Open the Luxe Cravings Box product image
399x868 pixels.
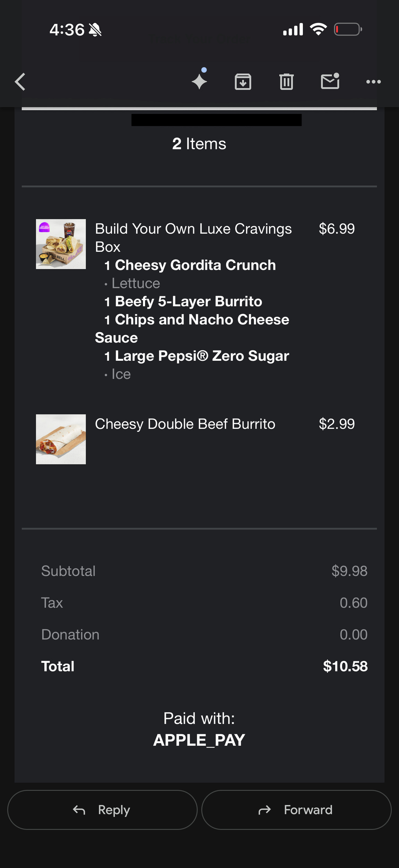click(61, 244)
